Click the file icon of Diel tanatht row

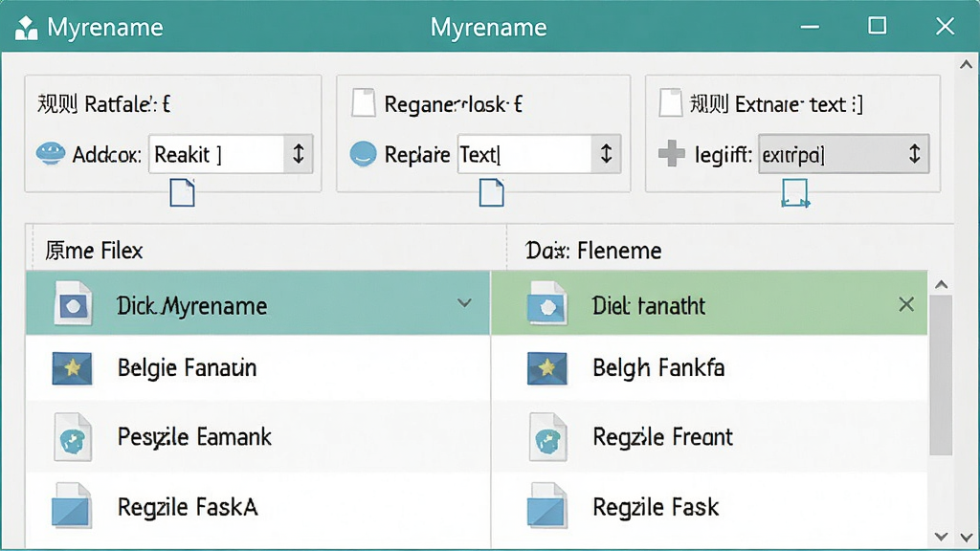(547, 304)
